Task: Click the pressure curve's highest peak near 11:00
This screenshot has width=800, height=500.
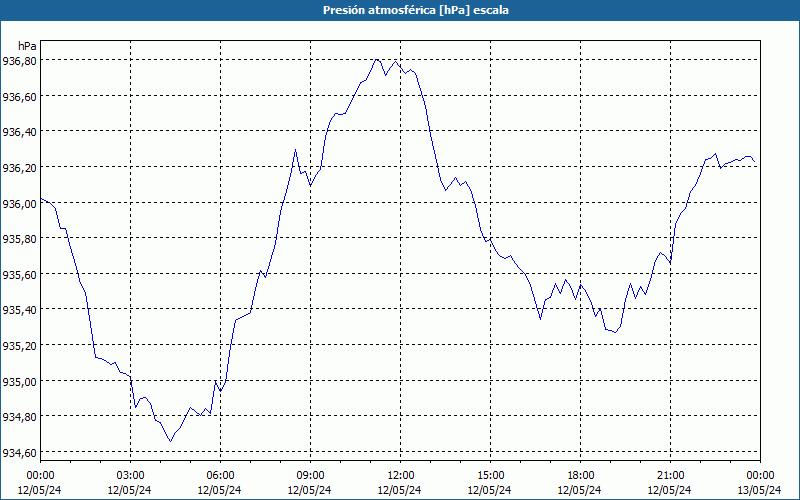Action: (x=377, y=59)
